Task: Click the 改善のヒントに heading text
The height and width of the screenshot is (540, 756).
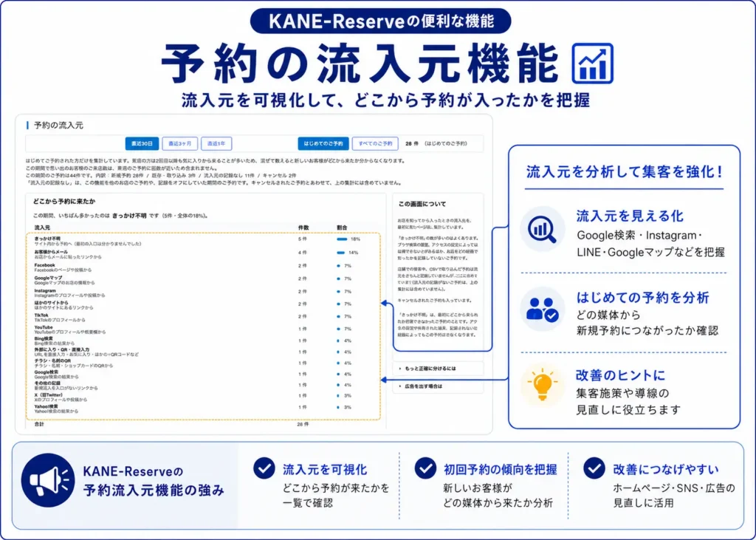Action: point(620,375)
